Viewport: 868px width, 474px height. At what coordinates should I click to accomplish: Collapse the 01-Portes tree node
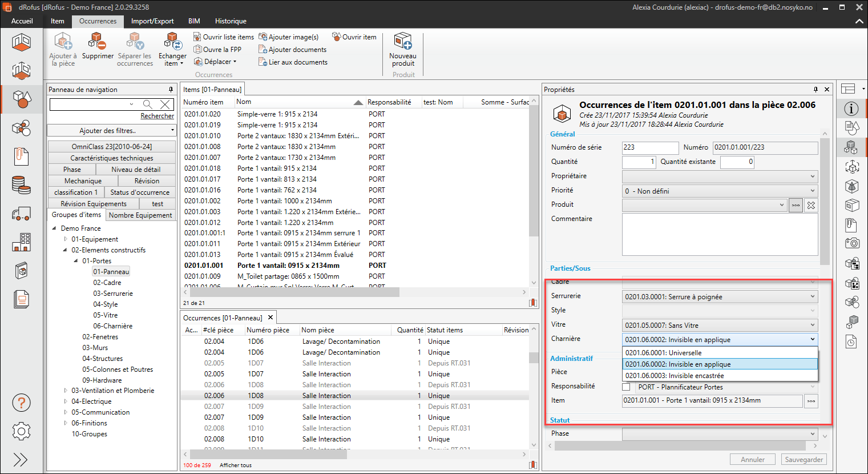(x=76, y=261)
